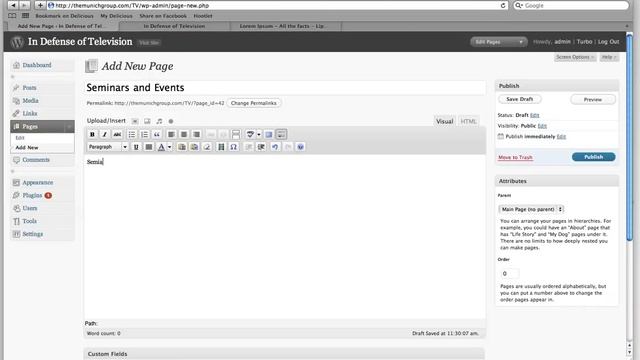Edit the Status Draft setting
The height and width of the screenshot is (360, 640).
pyautogui.click(x=535, y=115)
